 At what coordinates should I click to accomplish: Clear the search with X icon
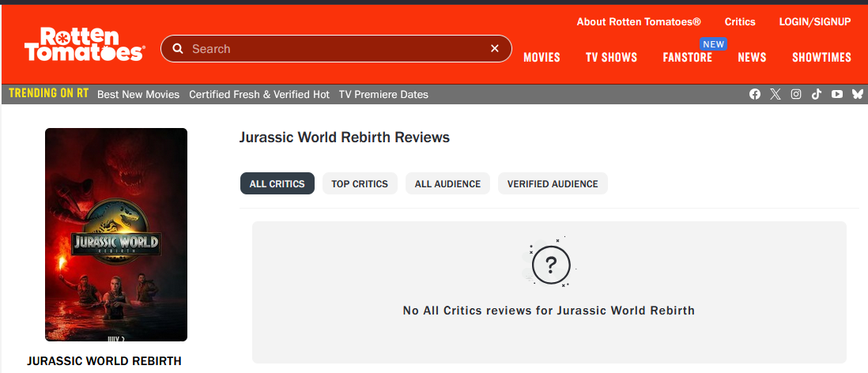(x=495, y=49)
